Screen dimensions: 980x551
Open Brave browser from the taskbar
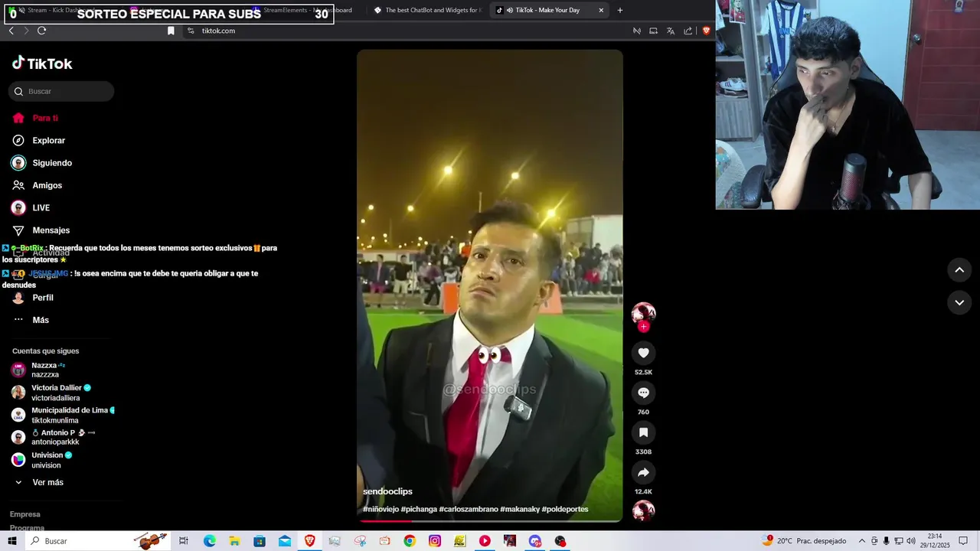pyautogui.click(x=309, y=541)
